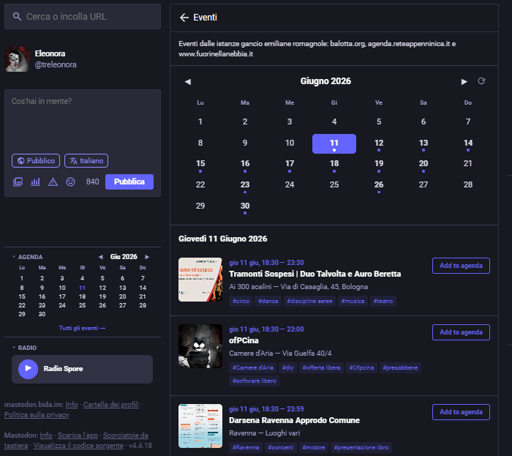
Task: Filter by #circo tag
Action: (241, 301)
